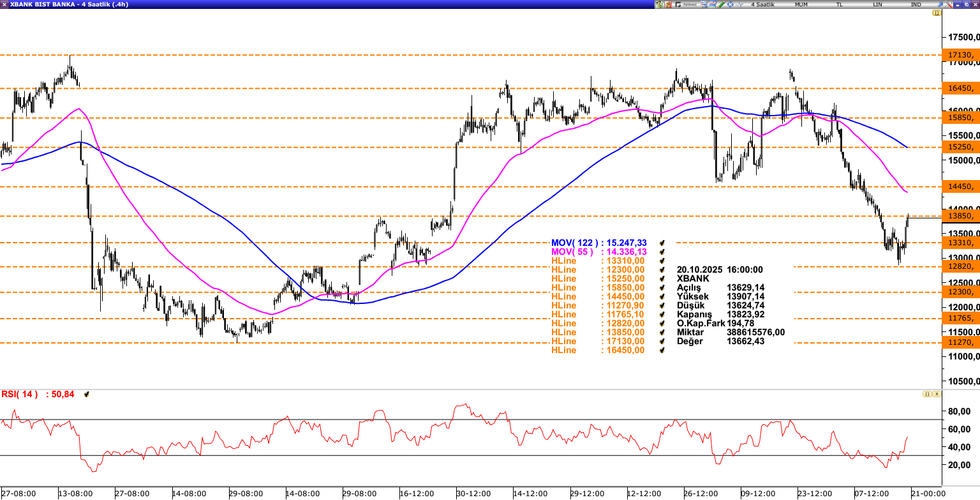Toggle the MOV(55) indicator checkmark
Screen dimensions: 980x500
[662, 252]
